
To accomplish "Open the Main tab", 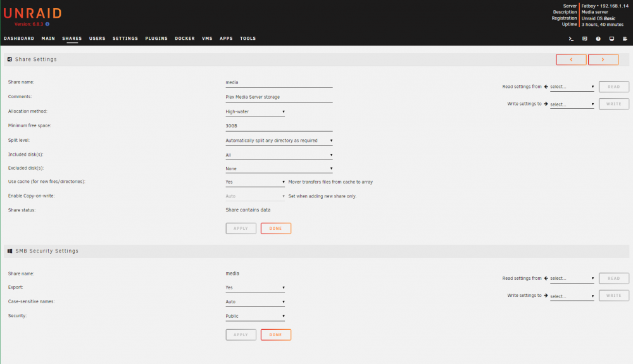I will 48,39.
